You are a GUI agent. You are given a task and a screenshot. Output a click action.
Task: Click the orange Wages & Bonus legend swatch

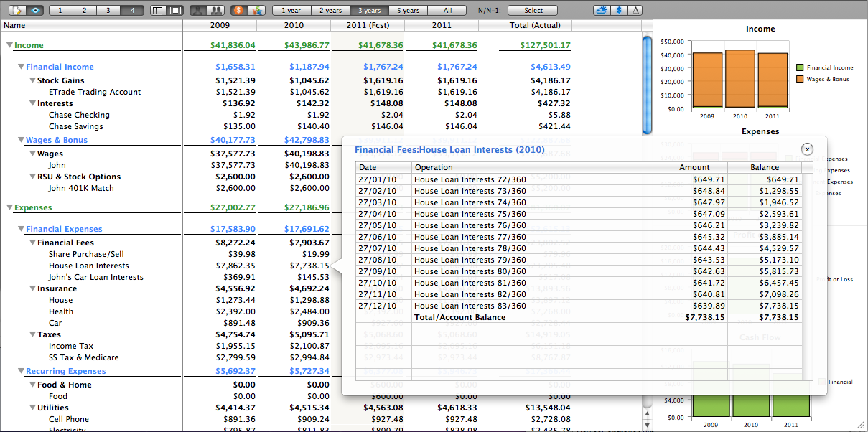click(799, 79)
